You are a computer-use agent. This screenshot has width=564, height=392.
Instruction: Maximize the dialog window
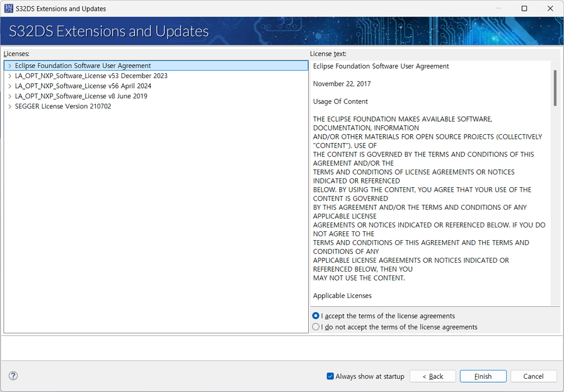[x=524, y=8]
